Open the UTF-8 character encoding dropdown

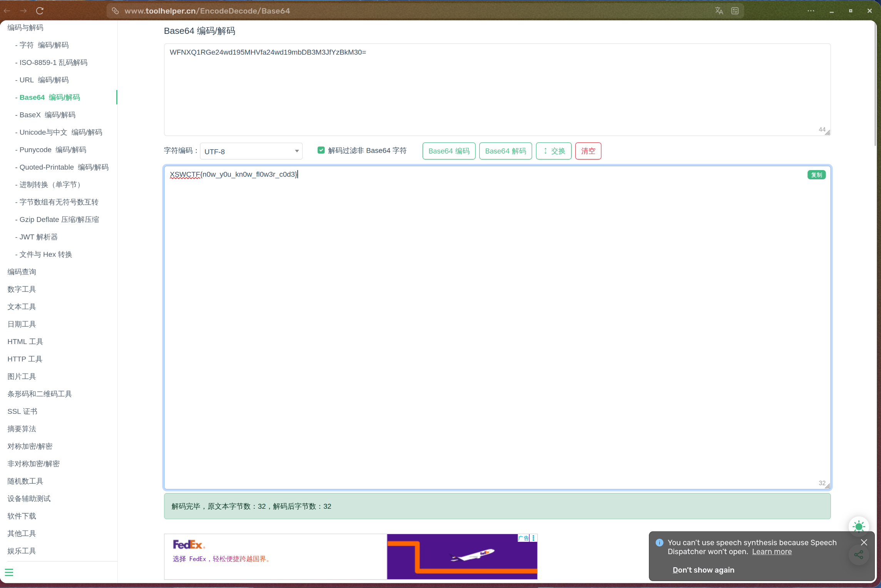click(251, 151)
